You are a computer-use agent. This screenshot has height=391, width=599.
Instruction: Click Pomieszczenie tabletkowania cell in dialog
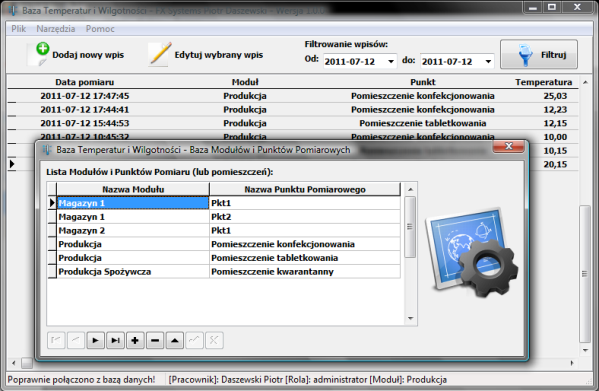point(305,258)
